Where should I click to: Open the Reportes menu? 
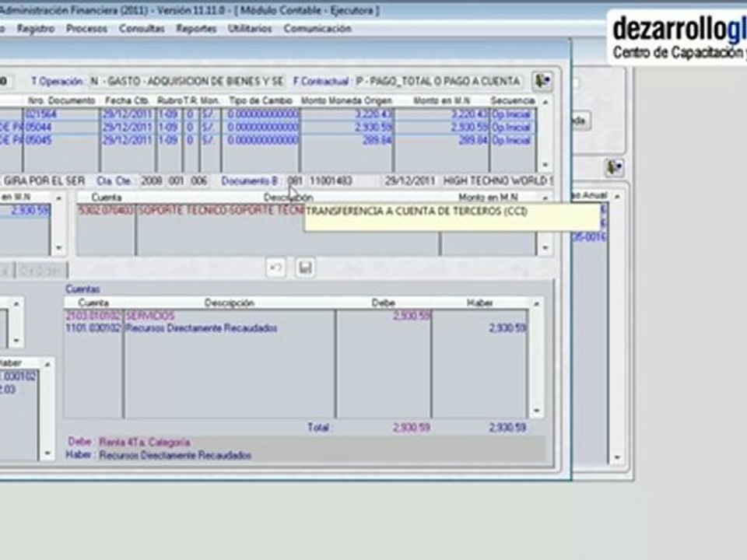pos(196,29)
